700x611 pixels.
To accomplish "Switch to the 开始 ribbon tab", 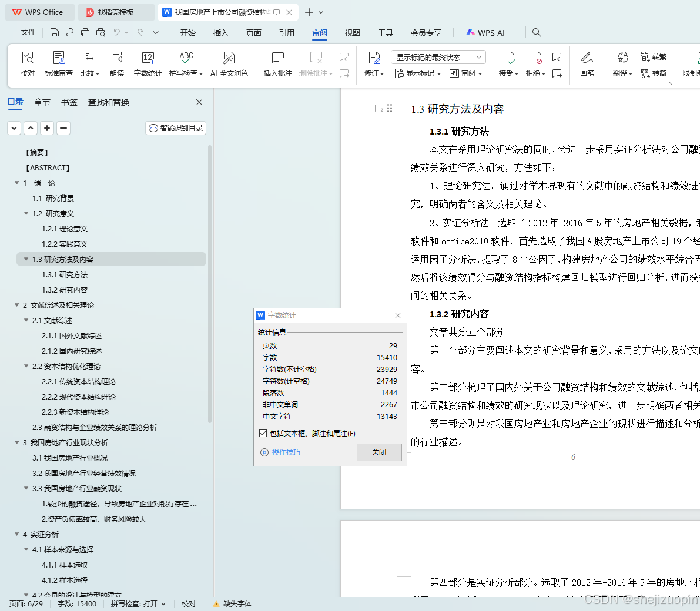I will point(188,32).
